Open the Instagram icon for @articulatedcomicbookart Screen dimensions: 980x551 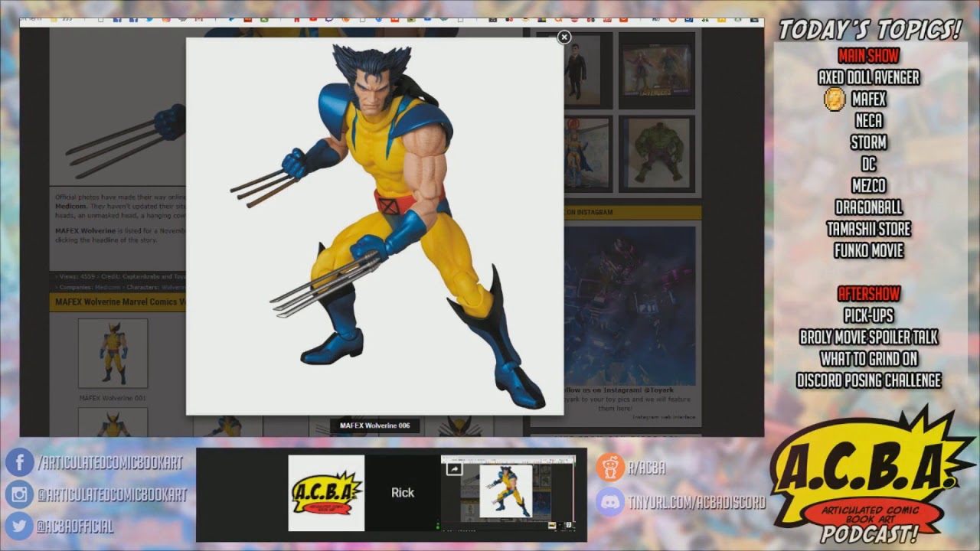click(x=19, y=494)
